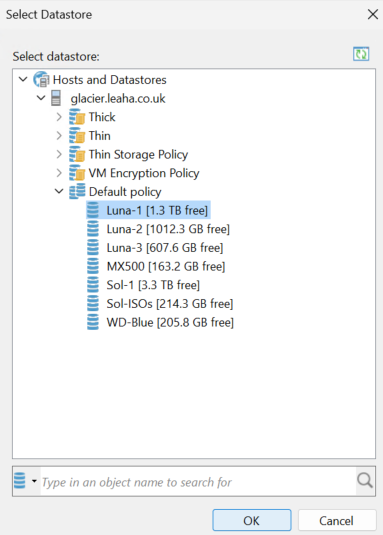Select Luna-2 datastore with 1012.3 GB free

tap(168, 229)
